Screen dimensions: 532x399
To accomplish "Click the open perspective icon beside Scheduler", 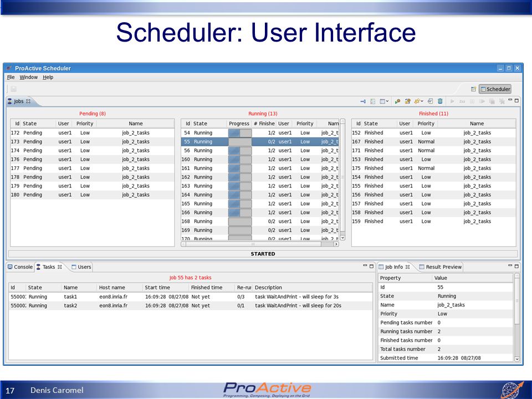I will (x=474, y=89).
